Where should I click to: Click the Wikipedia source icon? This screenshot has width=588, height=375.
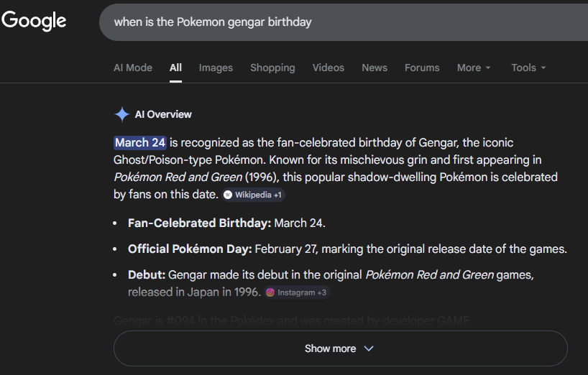click(228, 195)
